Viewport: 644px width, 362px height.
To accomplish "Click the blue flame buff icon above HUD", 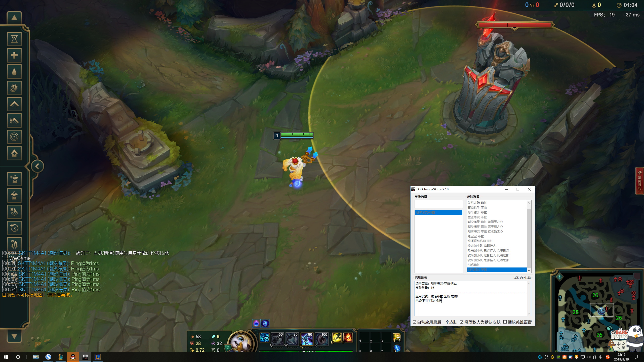I will [256, 323].
